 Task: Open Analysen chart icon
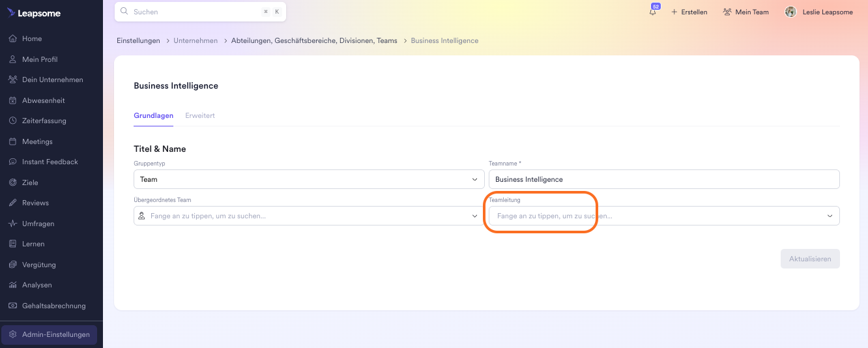tap(12, 285)
